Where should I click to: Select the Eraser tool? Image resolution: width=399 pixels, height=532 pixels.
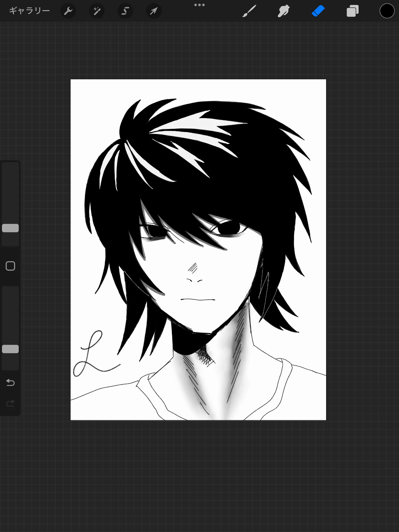pyautogui.click(x=318, y=11)
